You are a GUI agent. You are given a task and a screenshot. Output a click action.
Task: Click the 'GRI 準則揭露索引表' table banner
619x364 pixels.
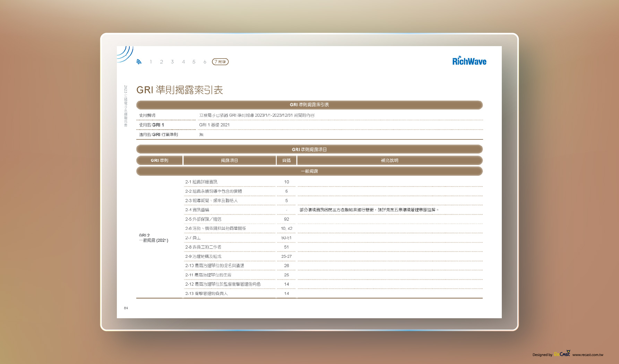click(x=309, y=105)
